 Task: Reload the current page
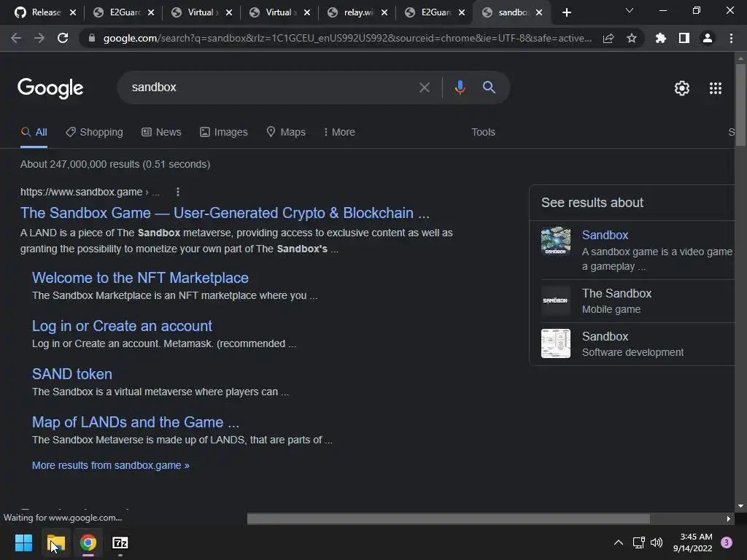[x=63, y=38]
